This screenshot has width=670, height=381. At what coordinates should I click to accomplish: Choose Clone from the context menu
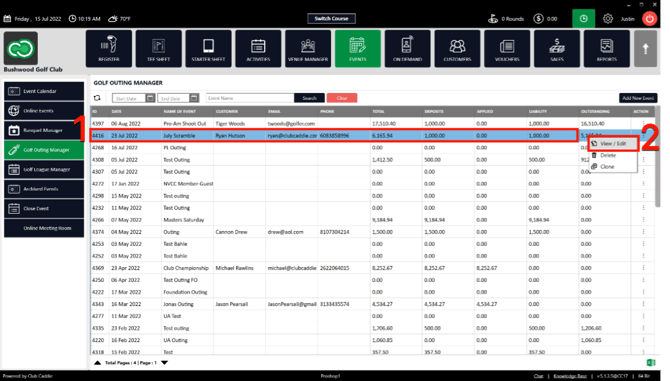pyautogui.click(x=607, y=167)
